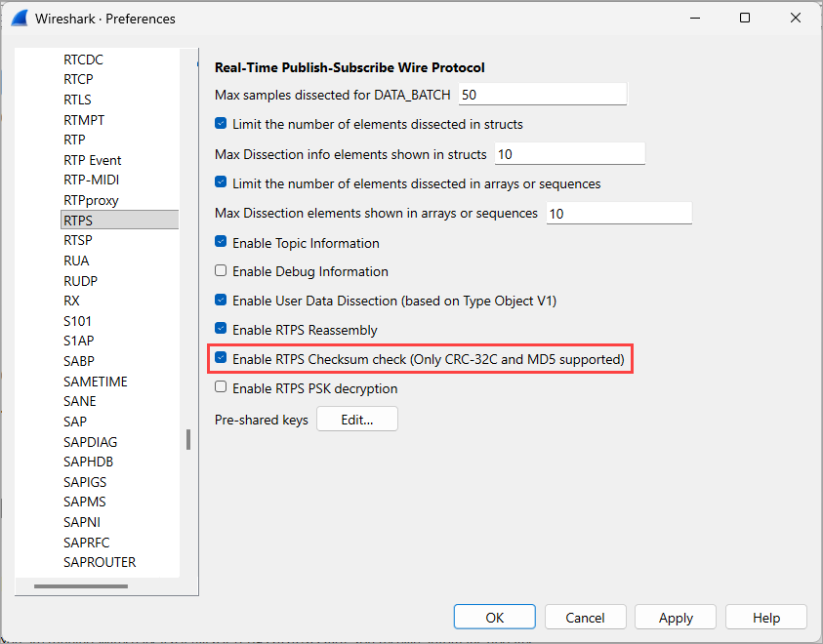Select SAPIGS protocol entry
The image size is (823, 644).
point(85,482)
